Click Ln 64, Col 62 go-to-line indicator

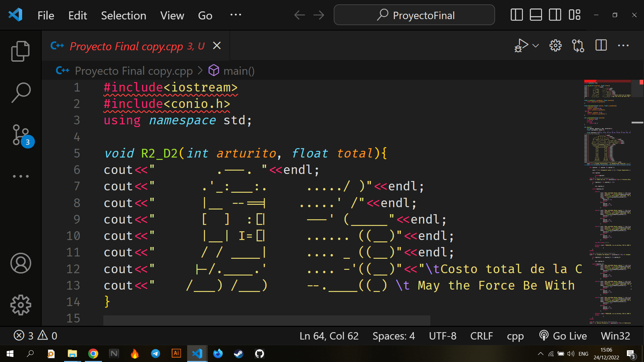click(x=329, y=336)
